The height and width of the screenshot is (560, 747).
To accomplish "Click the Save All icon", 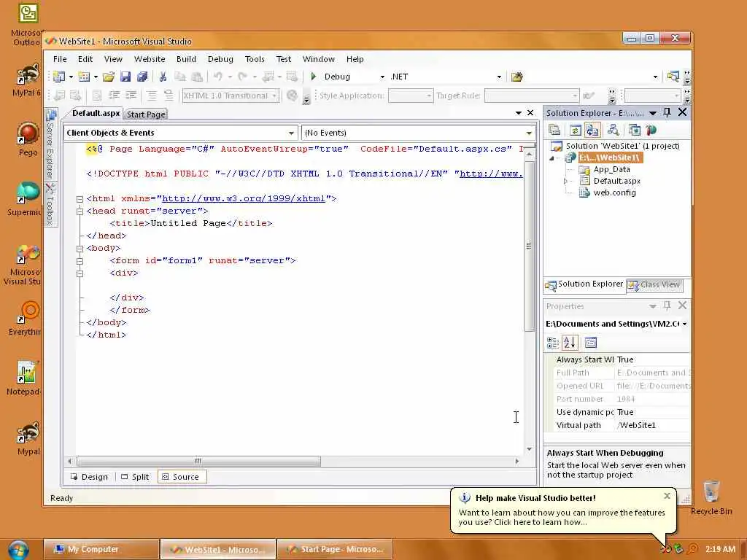I will [142, 77].
